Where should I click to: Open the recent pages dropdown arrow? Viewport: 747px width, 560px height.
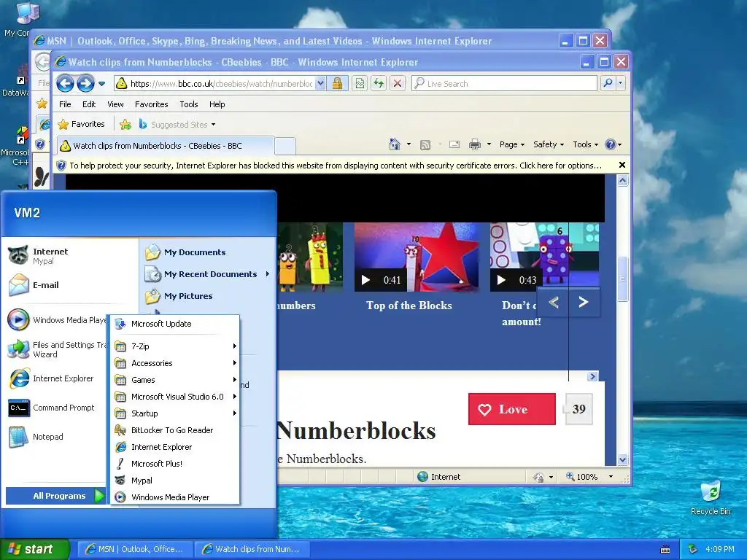pyautogui.click(x=101, y=84)
